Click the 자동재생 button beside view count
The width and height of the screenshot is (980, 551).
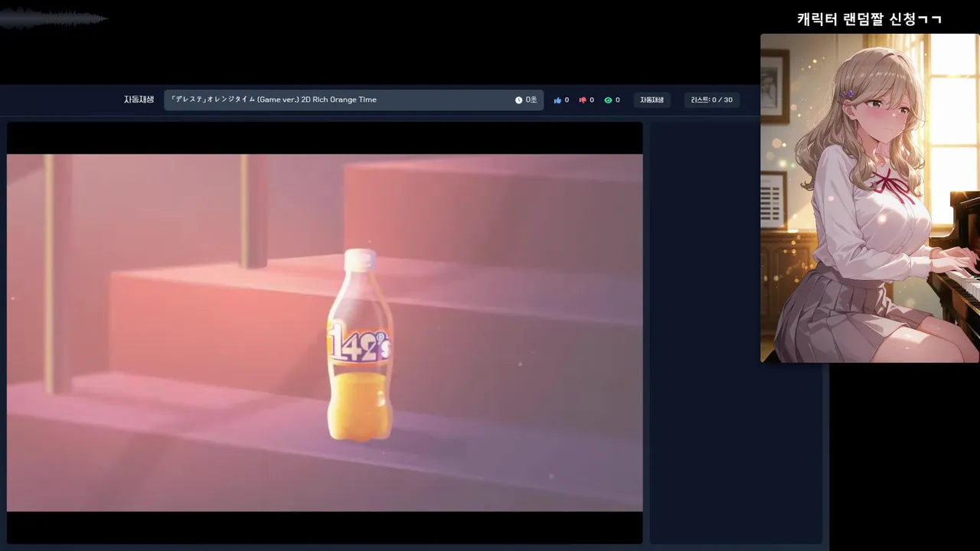point(652,100)
